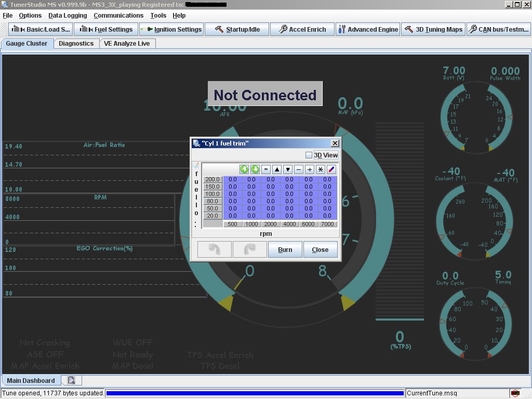This screenshot has width=532, height=399.
Task: Open the Communications menu
Action: [x=118, y=15]
